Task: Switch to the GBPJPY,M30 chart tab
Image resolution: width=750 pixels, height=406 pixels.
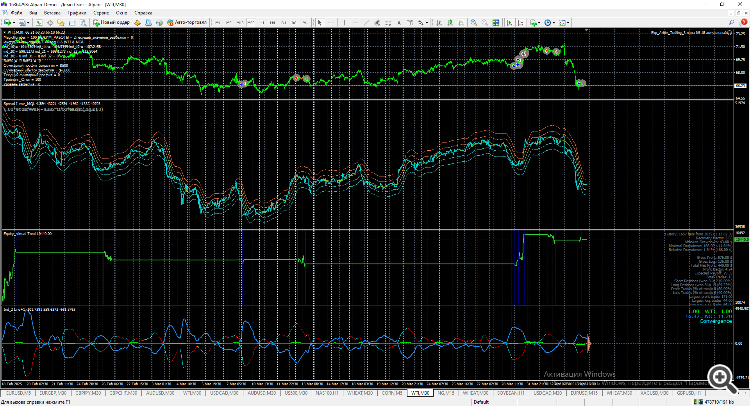Action: click(88, 393)
